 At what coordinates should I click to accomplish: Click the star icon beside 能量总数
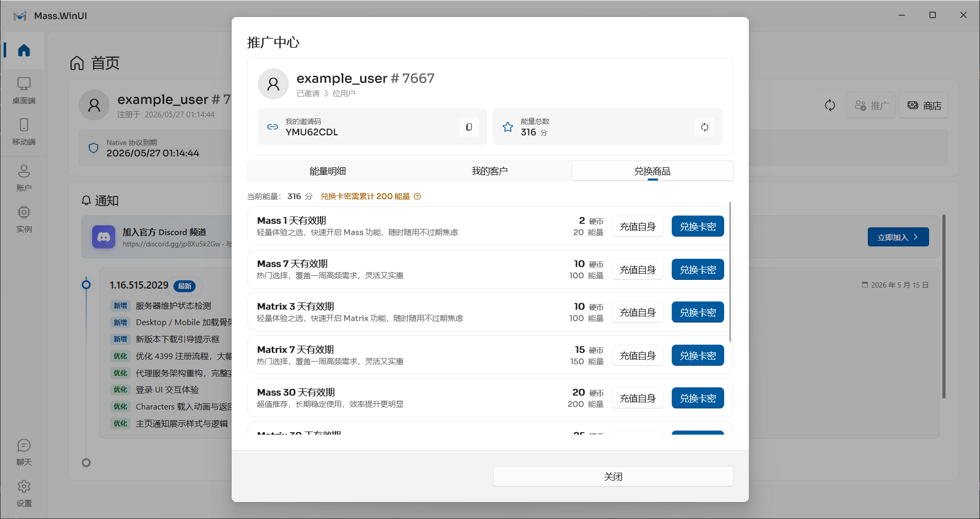click(x=508, y=127)
